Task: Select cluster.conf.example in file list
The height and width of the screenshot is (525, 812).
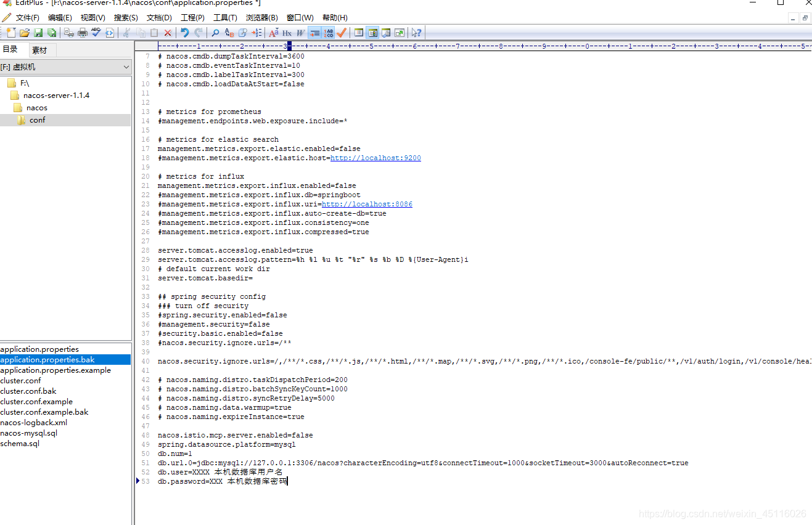Action: 36,401
